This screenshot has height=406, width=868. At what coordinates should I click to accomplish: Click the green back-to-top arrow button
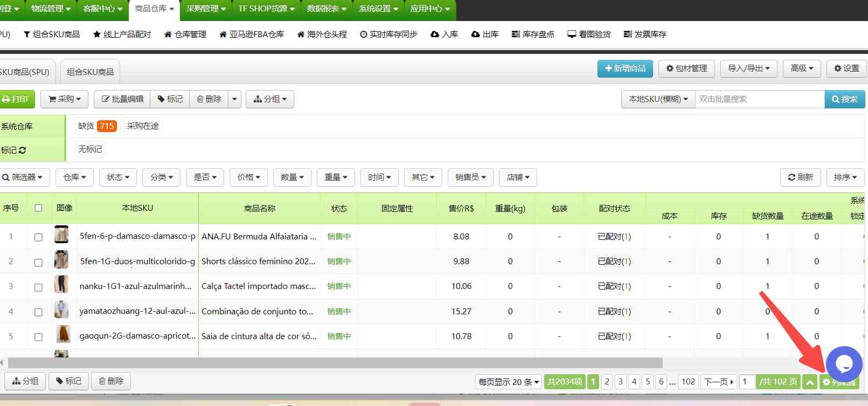pos(809,382)
